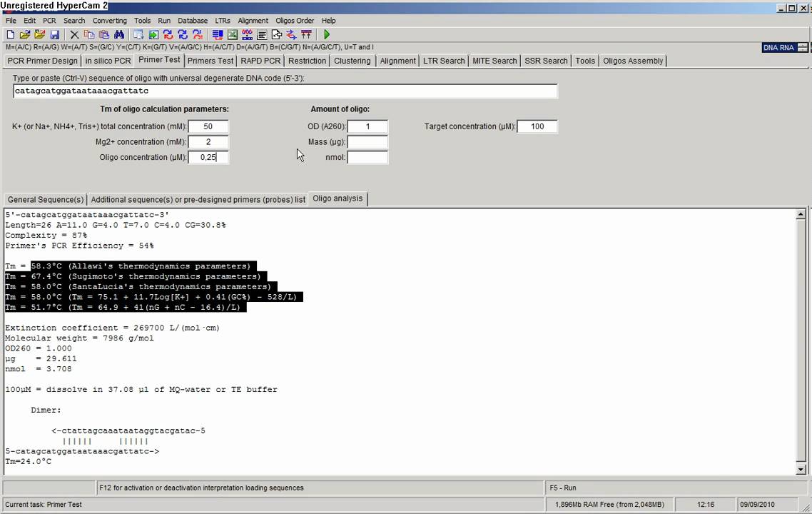Viewport: 812px width, 514px height.
Task: Click the Mg2+ concentration field
Action: [x=208, y=142]
